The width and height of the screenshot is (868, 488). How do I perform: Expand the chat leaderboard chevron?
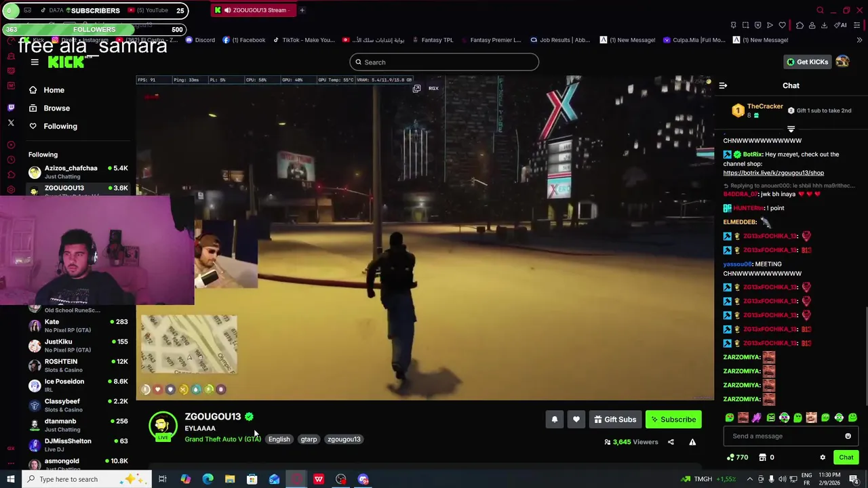791,128
